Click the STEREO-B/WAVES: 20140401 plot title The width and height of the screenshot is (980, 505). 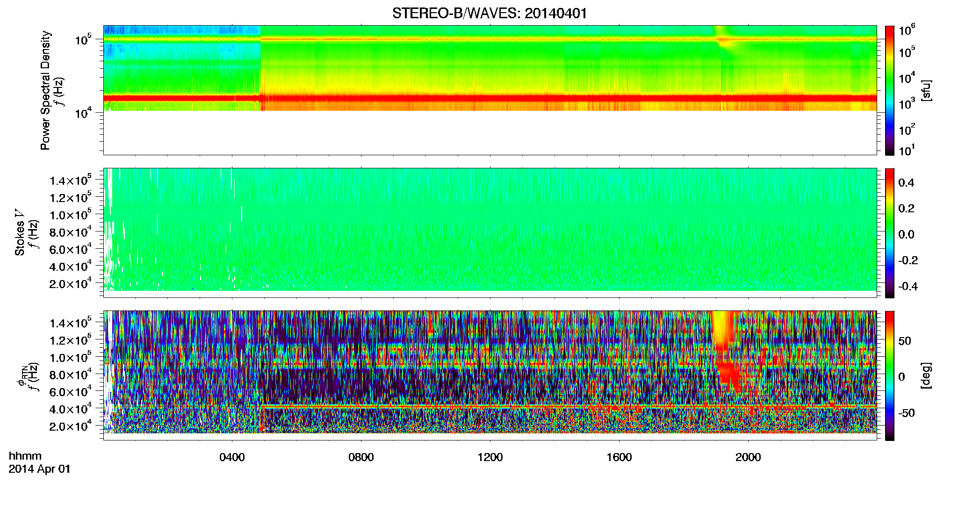[490, 13]
